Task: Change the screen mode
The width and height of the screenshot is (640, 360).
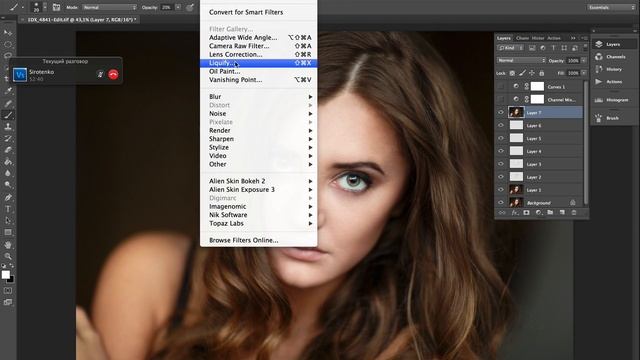Action: [8, 302]
